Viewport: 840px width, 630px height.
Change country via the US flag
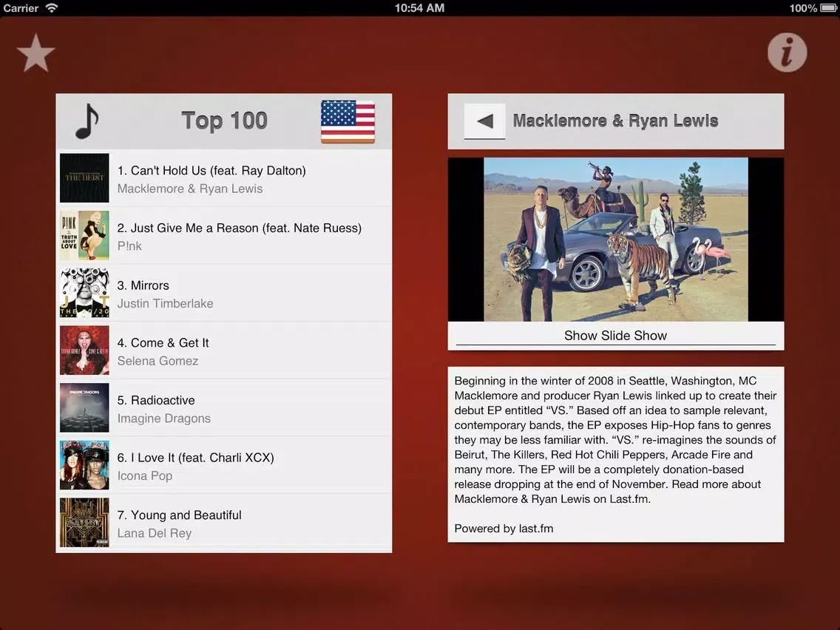click(348, 121)
